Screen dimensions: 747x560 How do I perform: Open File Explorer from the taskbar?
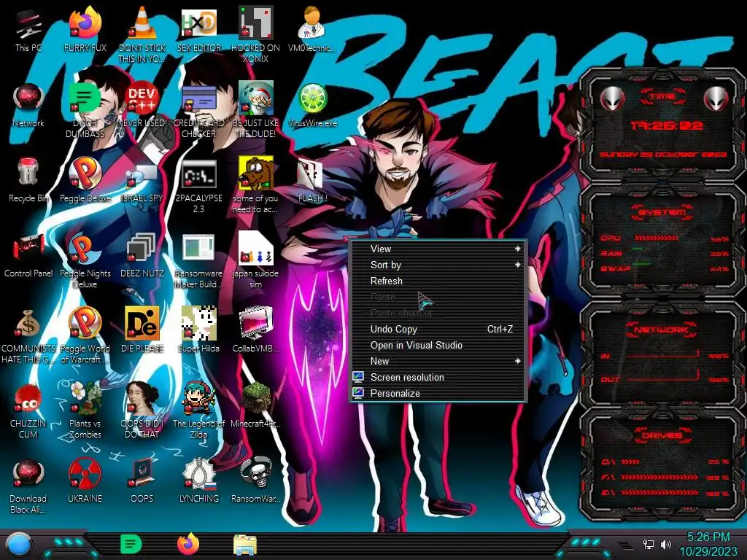click(x=245, y=545)
